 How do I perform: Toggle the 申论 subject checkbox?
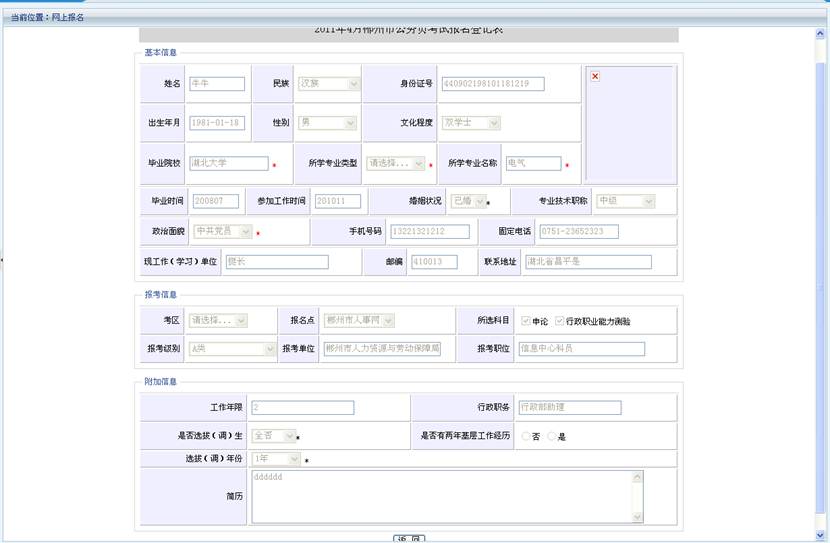tap(526, 321)
